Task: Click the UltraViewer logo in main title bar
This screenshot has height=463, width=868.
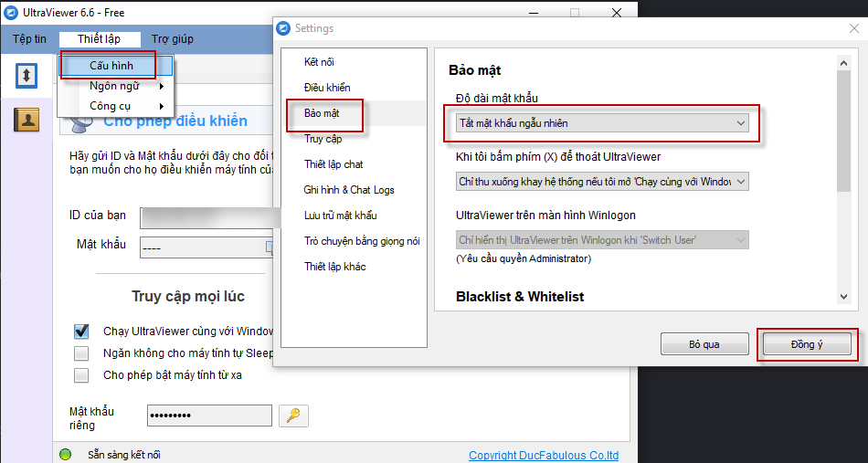Action: 10,12
